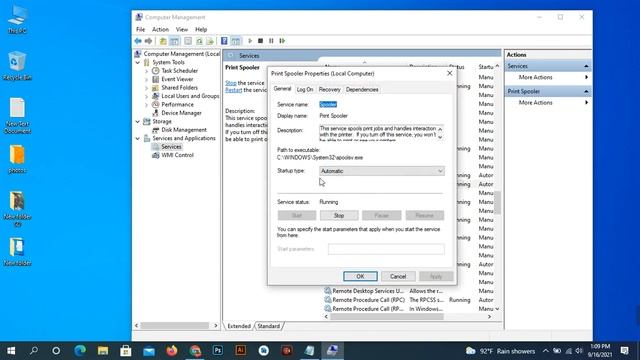This screenshot has height=360, width=640.
Task: Expand the Event Viewer node
Action: pos(147,79)
